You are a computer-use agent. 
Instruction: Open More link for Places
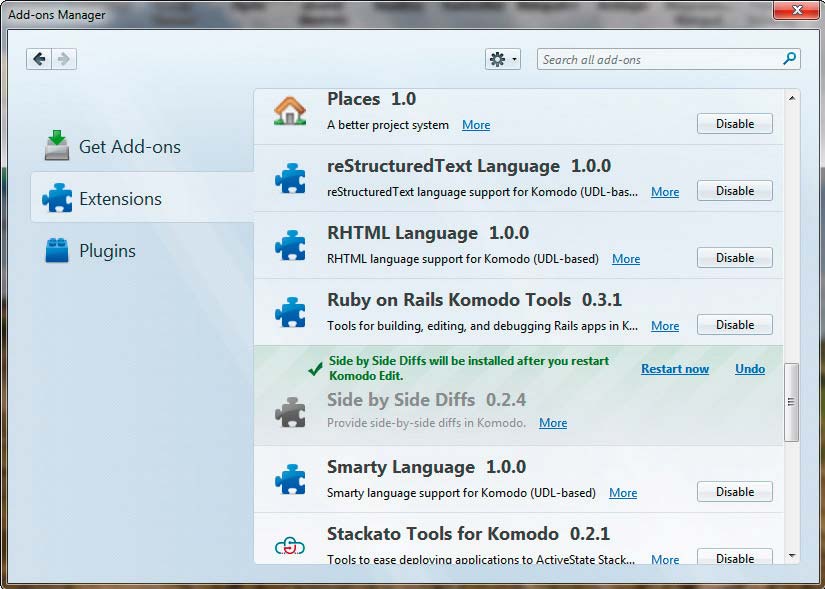pyautogui.click(x=476, y=125)
